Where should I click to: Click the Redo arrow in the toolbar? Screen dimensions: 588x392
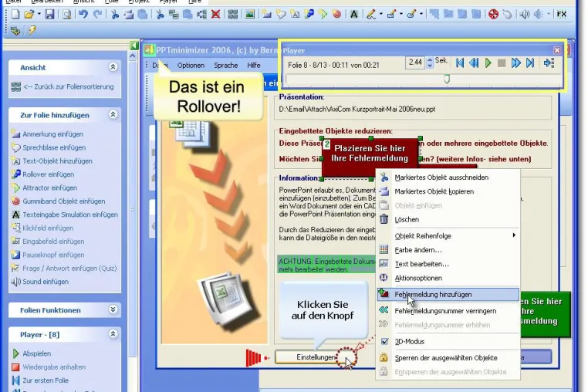coord(97,14)
